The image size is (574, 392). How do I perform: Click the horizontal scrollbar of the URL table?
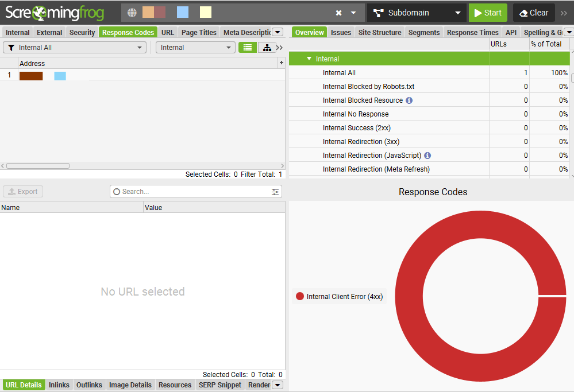[38, 166]
